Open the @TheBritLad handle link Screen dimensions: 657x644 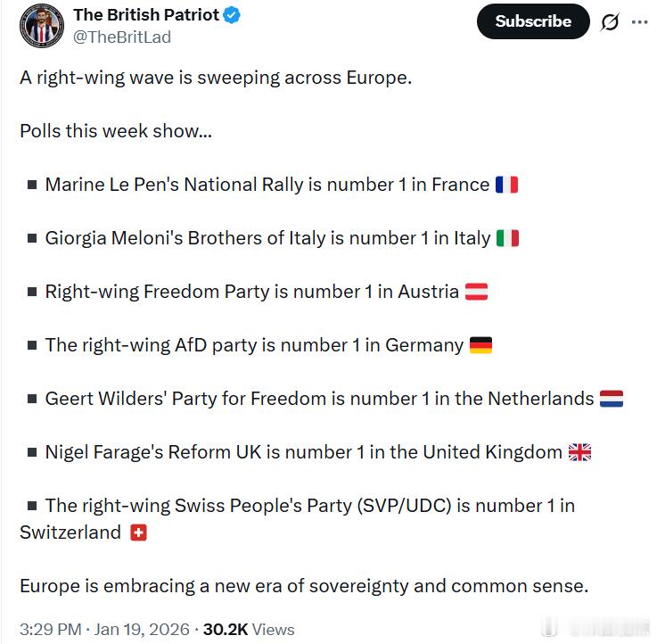pyautogui.click(x=121, y=37)
